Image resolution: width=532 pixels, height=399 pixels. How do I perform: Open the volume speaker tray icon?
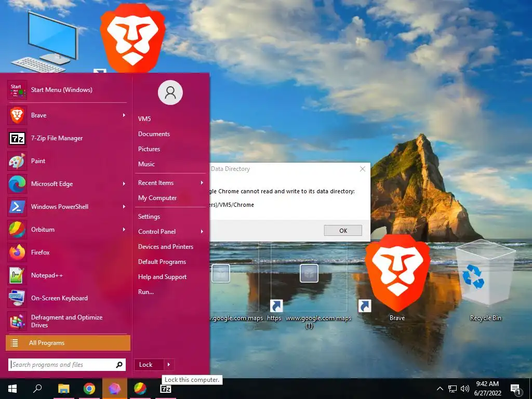coord(465,389)
